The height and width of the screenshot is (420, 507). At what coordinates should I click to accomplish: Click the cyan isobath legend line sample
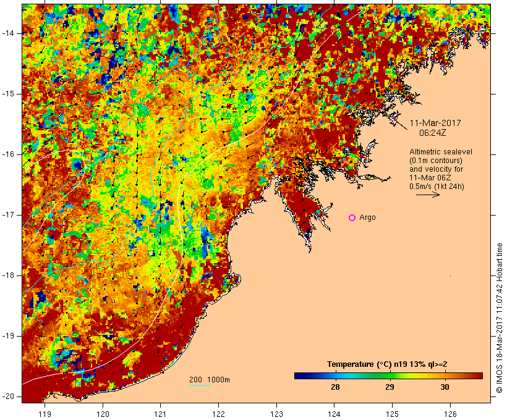[200, 385]
